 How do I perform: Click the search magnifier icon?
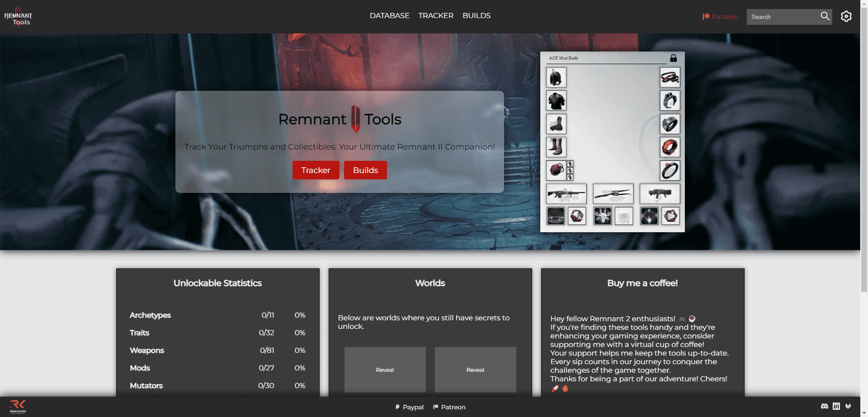tap(825, 16)
